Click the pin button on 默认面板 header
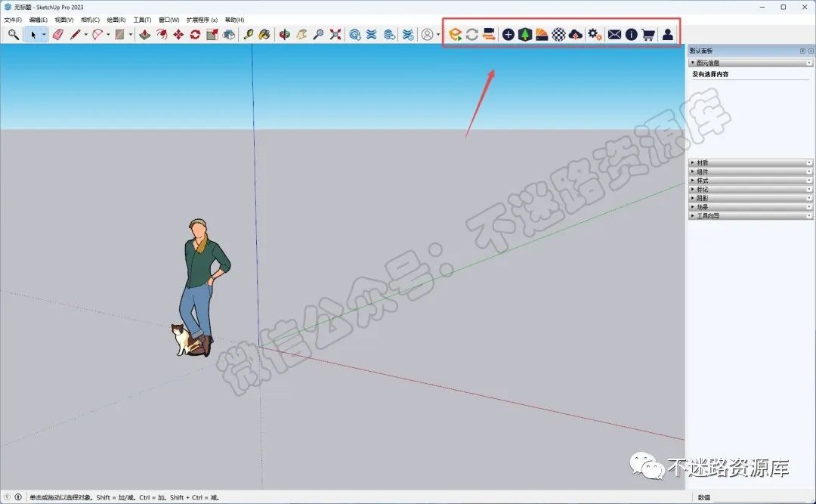 point(802,51)
